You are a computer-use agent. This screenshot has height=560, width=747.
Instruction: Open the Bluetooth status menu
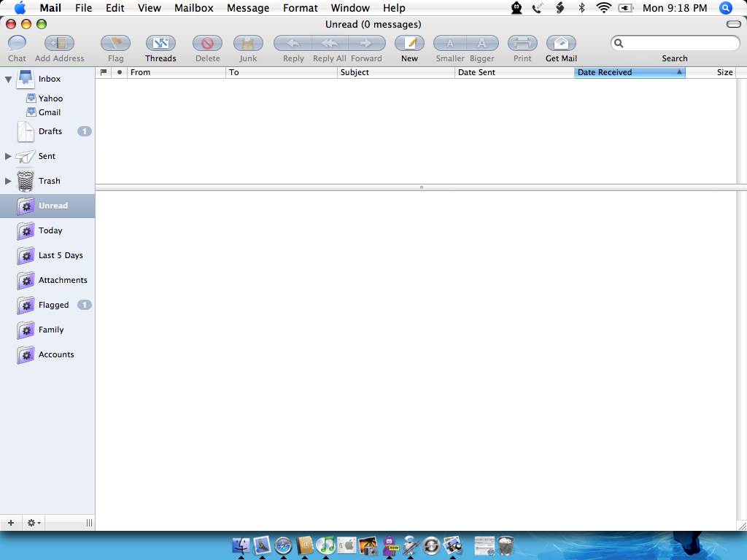tap(581, 8)
